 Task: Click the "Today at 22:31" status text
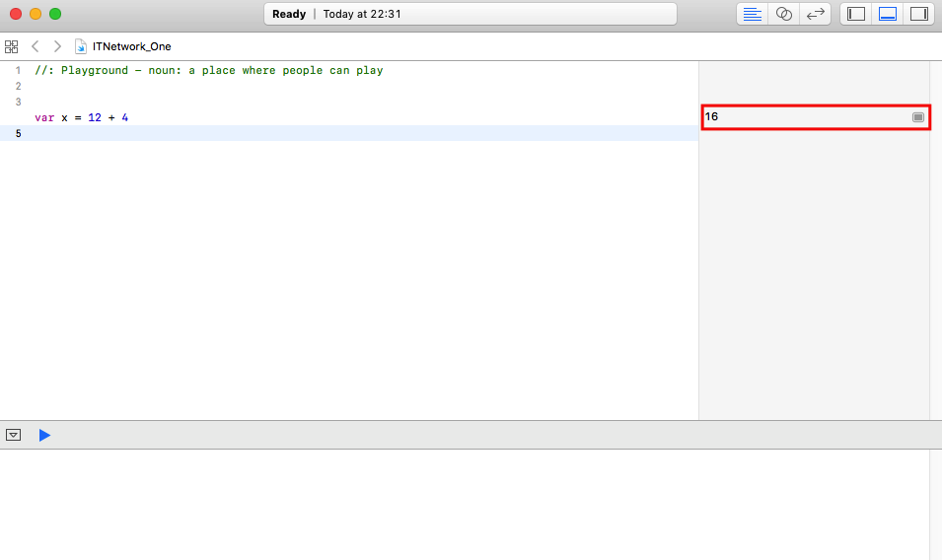362,14
